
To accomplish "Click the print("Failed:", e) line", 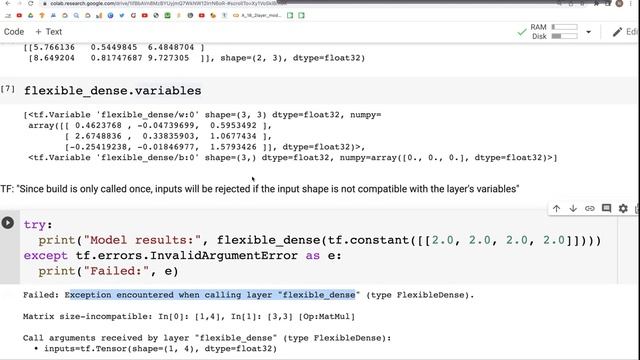I will click(x=108, y=271).
